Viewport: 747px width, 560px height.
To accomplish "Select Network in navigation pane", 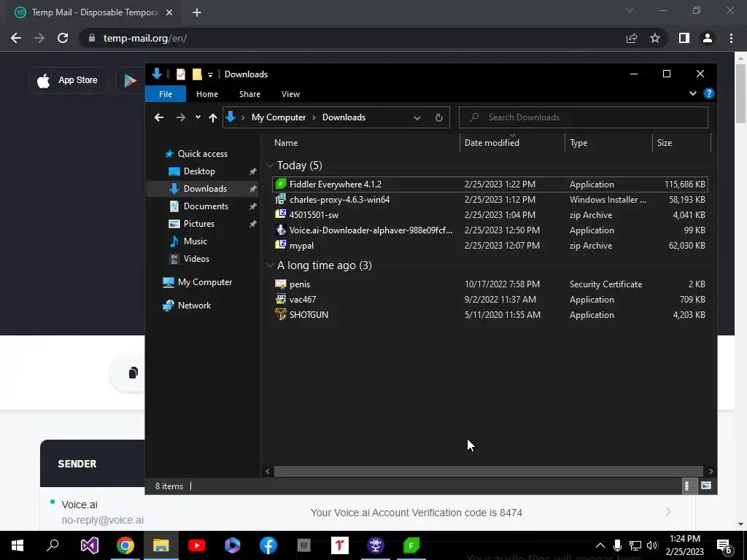I will pyautogui.click(x=194, y=306).
